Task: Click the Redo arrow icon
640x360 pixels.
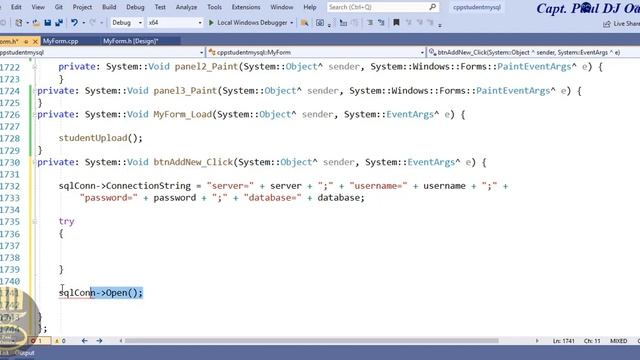Action: coord(93,23)
